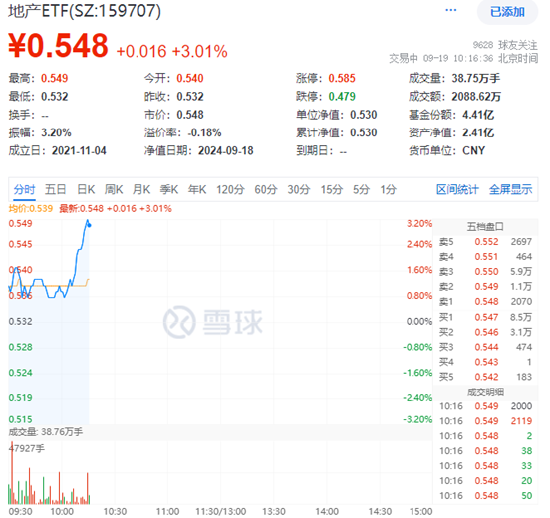The image size is (550, 518).
Task: Switch to the 五日 tab
Action: pyautogui.click(x=55, y=190)
